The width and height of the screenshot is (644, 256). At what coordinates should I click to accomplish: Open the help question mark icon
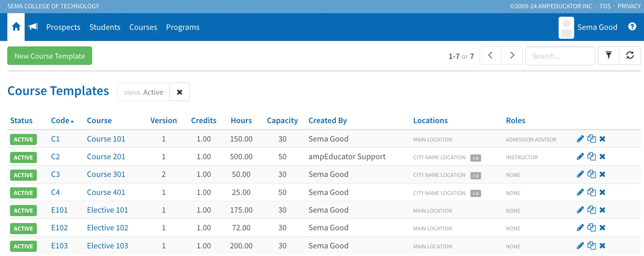tap(632, 27)
